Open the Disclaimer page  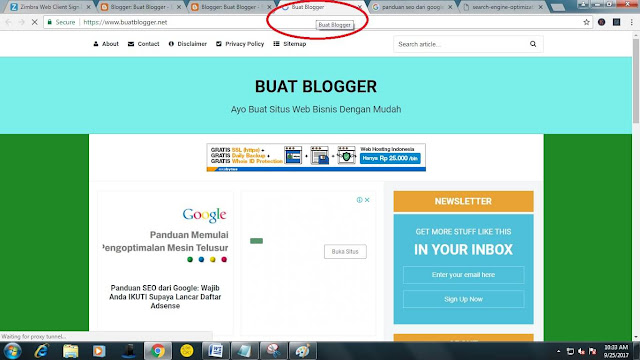point(188,44)
